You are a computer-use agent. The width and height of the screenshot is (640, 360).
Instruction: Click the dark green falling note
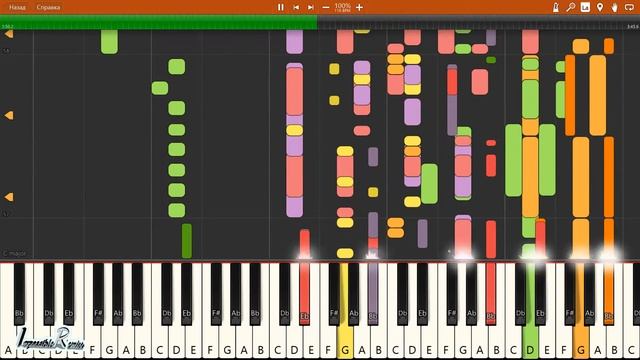click(x=187, y=241)
